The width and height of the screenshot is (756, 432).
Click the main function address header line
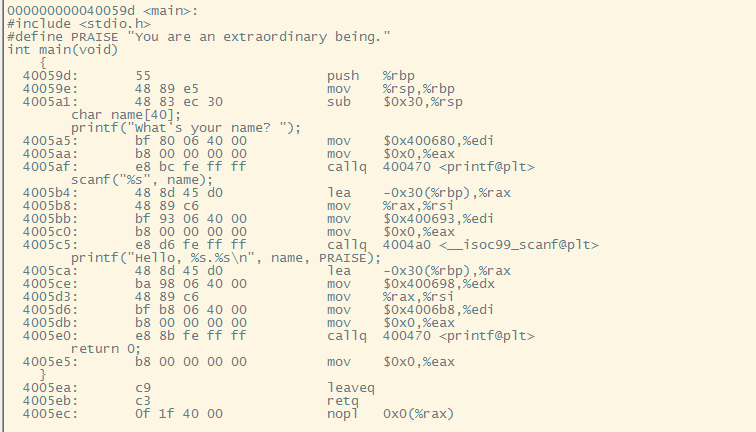pos(103,11)
